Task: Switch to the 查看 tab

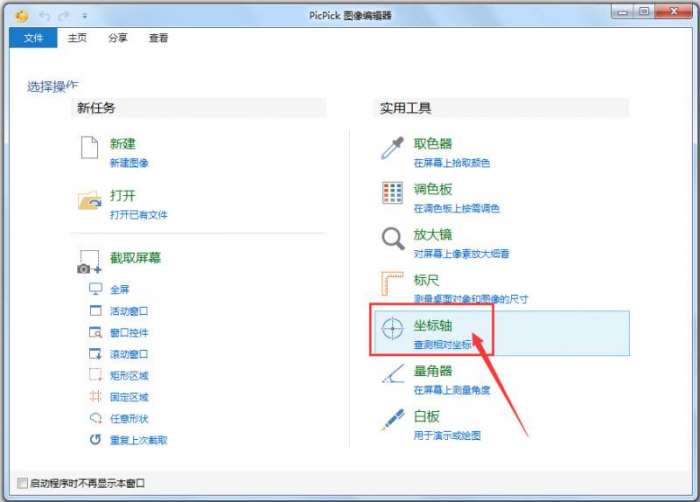Action: 158,38
